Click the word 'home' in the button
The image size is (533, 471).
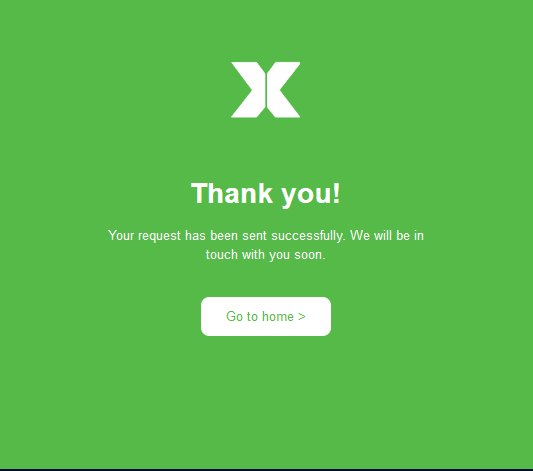coord(278,317)
